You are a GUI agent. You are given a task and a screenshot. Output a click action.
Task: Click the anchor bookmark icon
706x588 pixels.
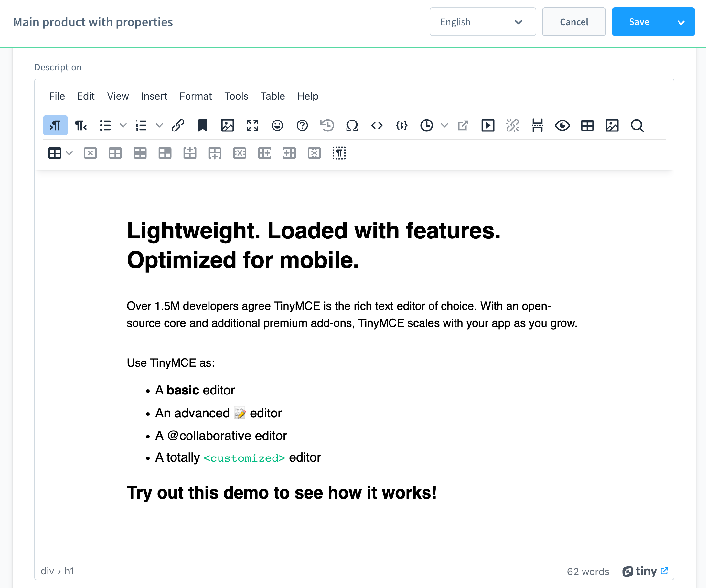click(202, 125)
